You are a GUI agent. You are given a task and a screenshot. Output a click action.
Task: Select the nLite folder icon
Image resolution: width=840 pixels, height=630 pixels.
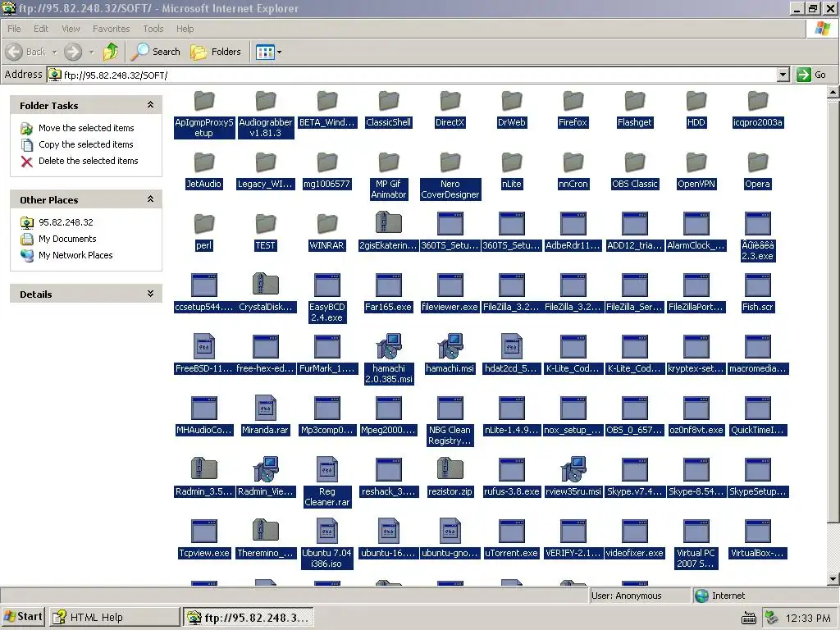tap(512, 162)
